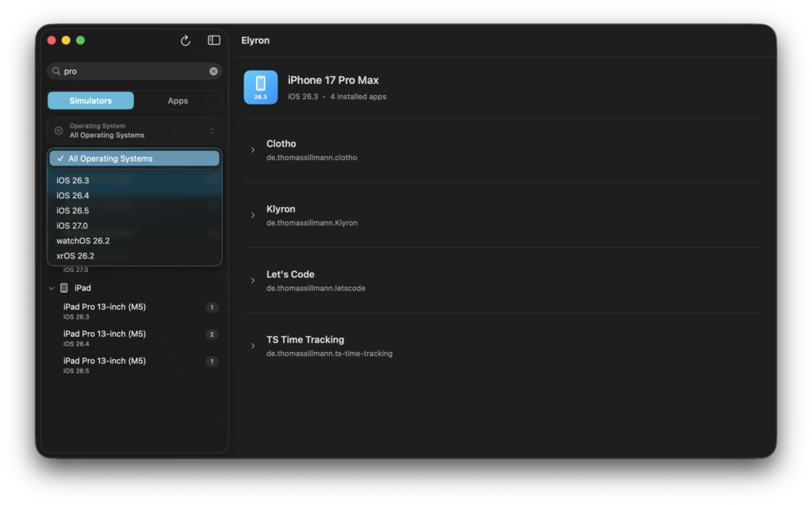This screenshot has height=505, width=812.
Task: Collapse the iPad group chevron
Action: coord(52,288)
